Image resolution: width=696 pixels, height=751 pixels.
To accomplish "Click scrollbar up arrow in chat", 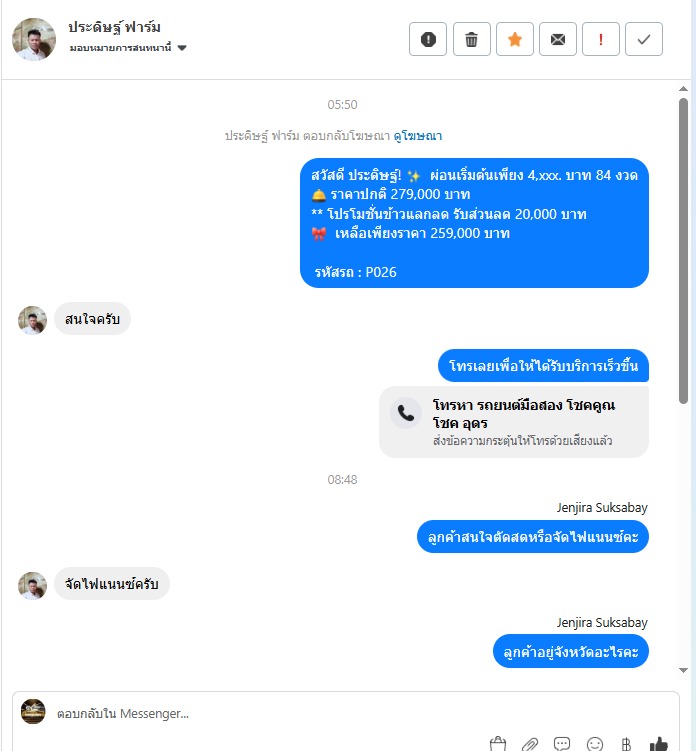I will [x=684, y=89].
